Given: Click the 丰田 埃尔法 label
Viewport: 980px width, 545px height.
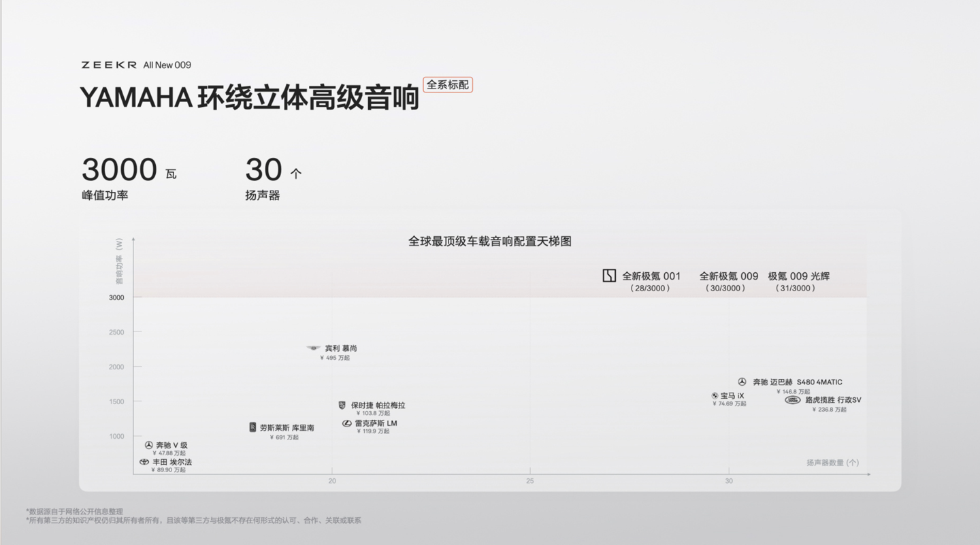Looking at the screenshot, I should [x=172, y=463].
